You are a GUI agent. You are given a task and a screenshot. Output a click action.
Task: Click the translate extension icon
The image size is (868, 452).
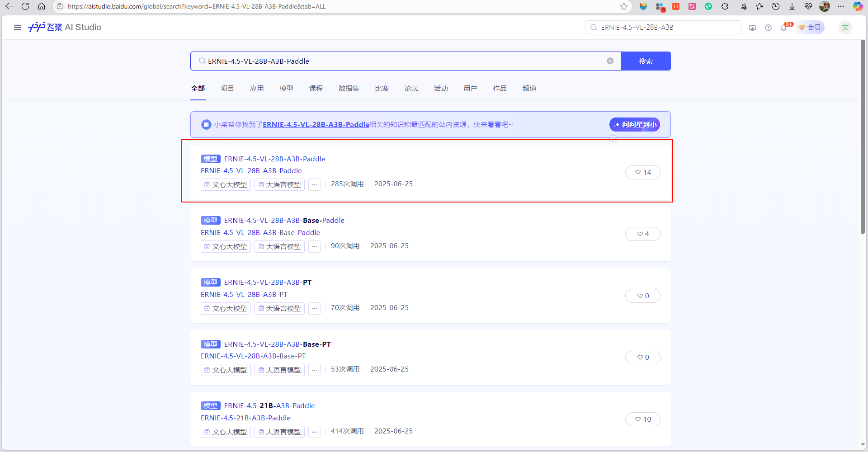click(692, 6)
